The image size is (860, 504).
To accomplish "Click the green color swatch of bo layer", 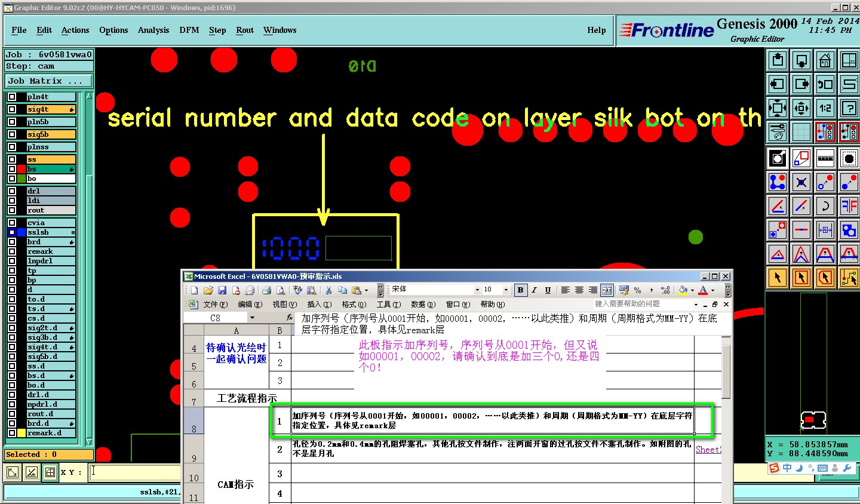I will [22, 179].
